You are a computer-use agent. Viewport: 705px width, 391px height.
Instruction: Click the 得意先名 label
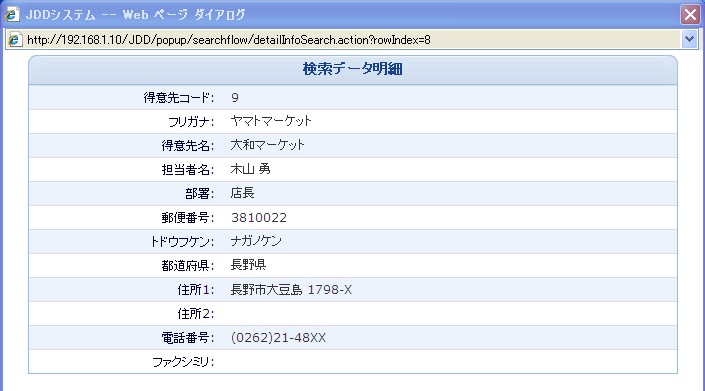point(188,146)
